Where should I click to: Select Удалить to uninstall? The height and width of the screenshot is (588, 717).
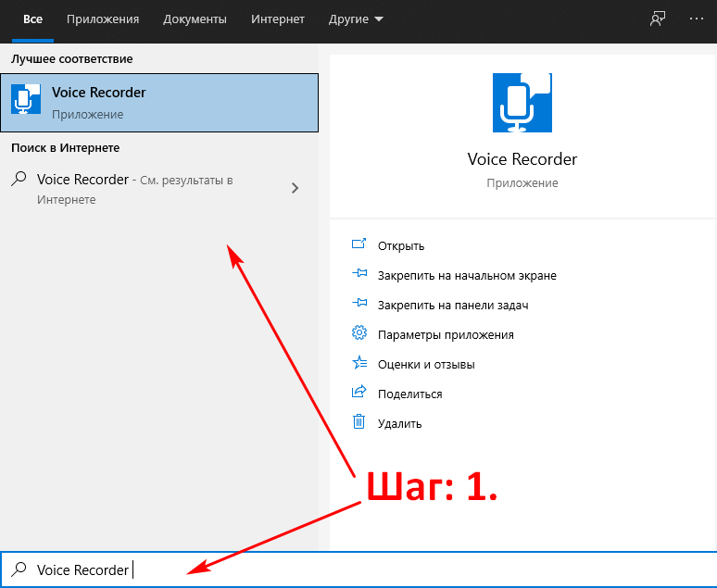[399, 423]
